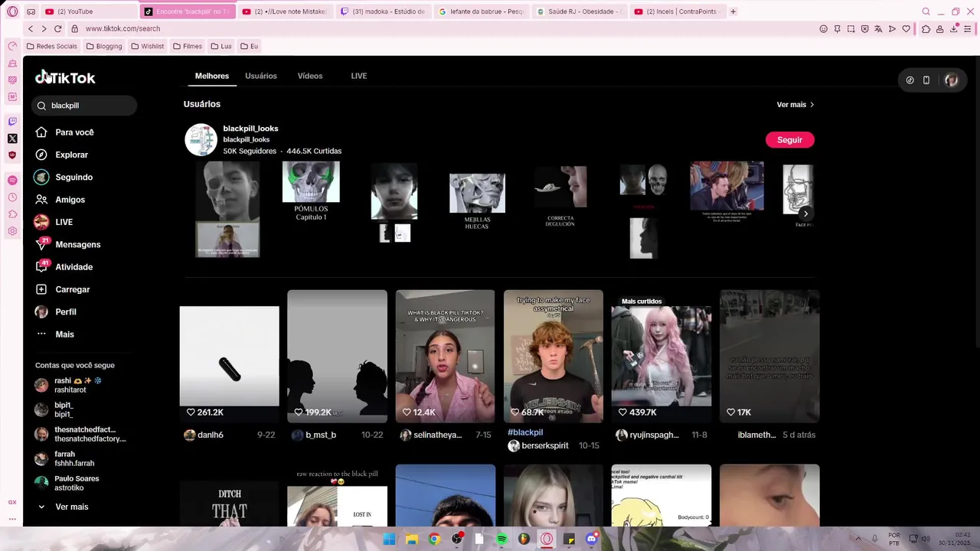Viewport: 980px width, 551px height.
Task: Click the www.tiktok.com/search address bar
Action: [122, 28]
